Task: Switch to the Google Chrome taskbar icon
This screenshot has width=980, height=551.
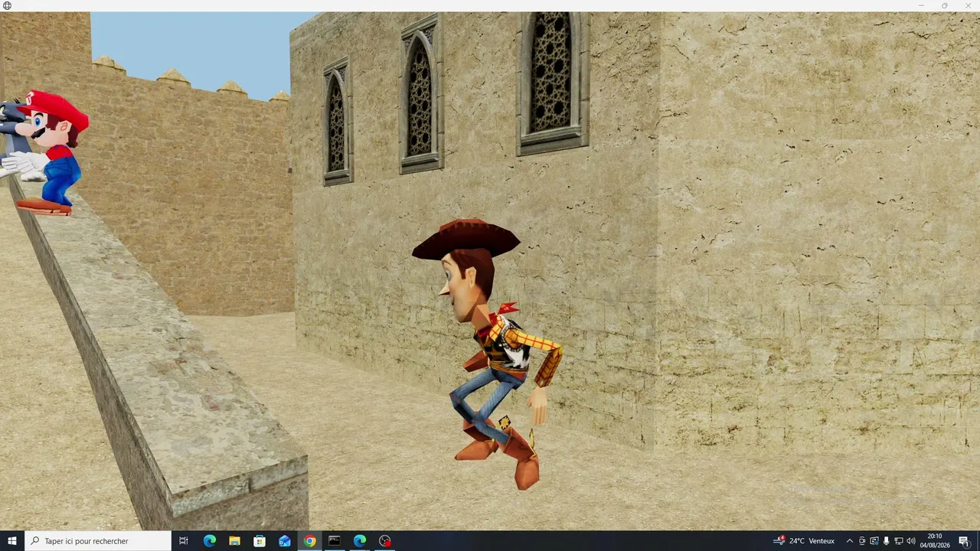Action: pyautogui.click(x=309, y=541)
